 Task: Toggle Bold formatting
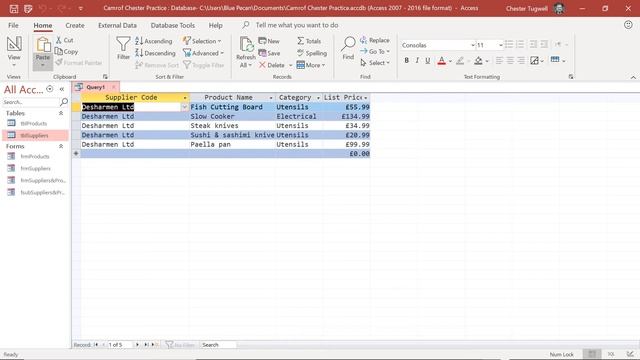click(x=406, y=60)
